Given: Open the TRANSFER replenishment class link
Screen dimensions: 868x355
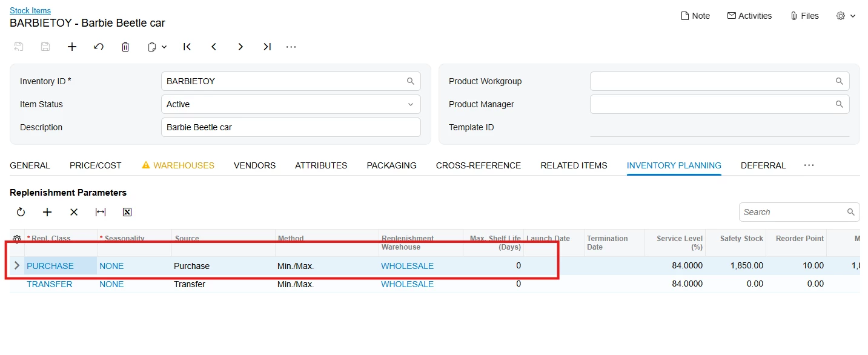Looking at the screenshot, I should pos(50,284).
